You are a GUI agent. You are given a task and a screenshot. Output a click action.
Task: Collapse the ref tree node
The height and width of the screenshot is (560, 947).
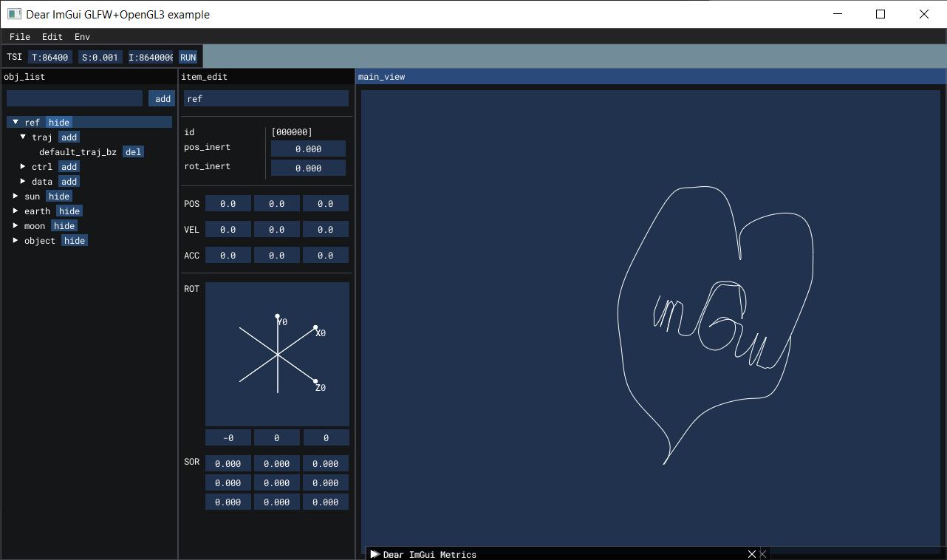coord(16,122)
